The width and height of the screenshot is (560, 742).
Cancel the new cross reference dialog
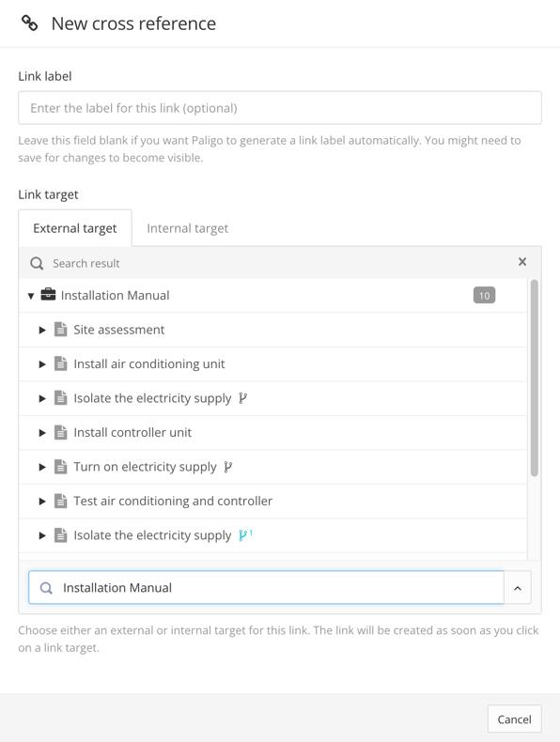[x=514, y=719]
